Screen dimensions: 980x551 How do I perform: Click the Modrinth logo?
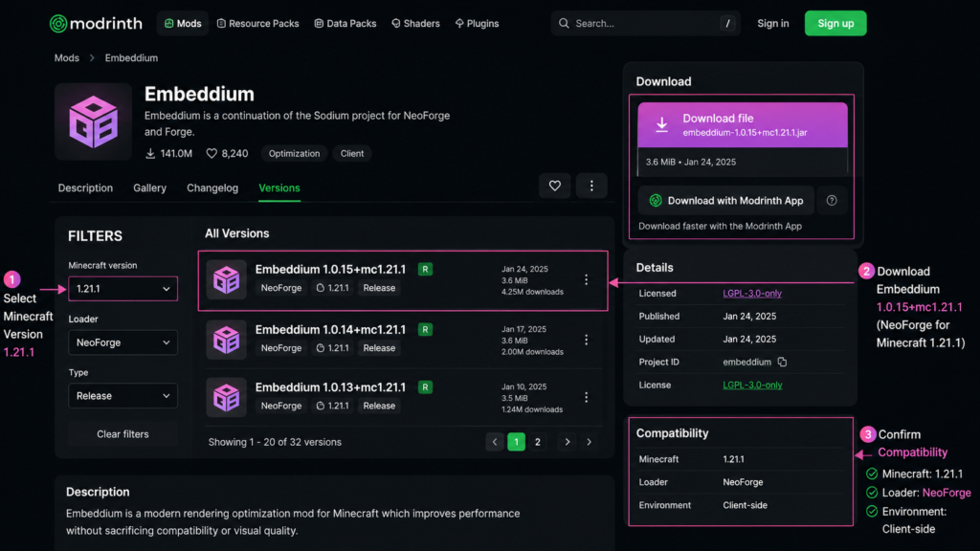tap(96, 23)
